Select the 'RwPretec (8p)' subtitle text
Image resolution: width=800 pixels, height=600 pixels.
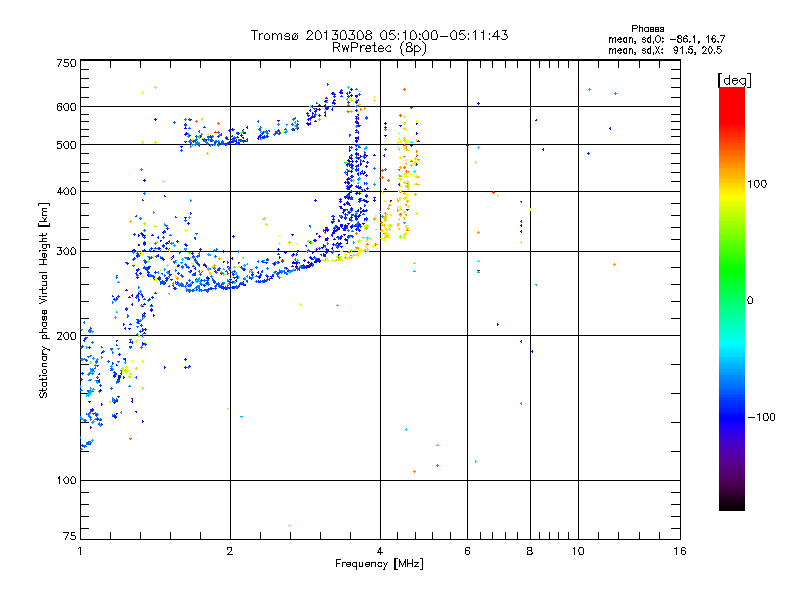tap(379, 48)
